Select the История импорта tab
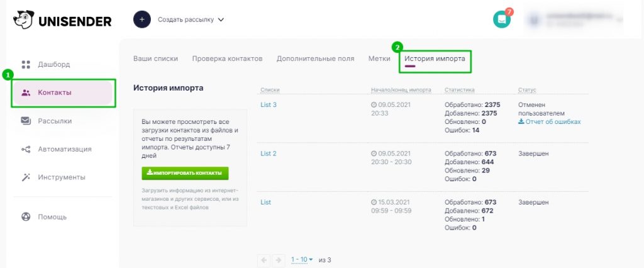The image size is (644, 268). click(x=435, y=59)
